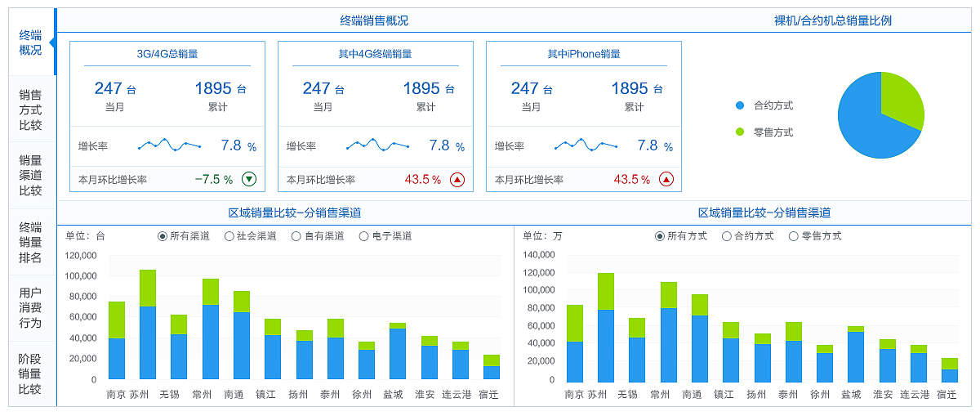Select the 电子渠道 radio button
Image resolution: width=980 pixels, height=416 pixels.
(363, 236)
